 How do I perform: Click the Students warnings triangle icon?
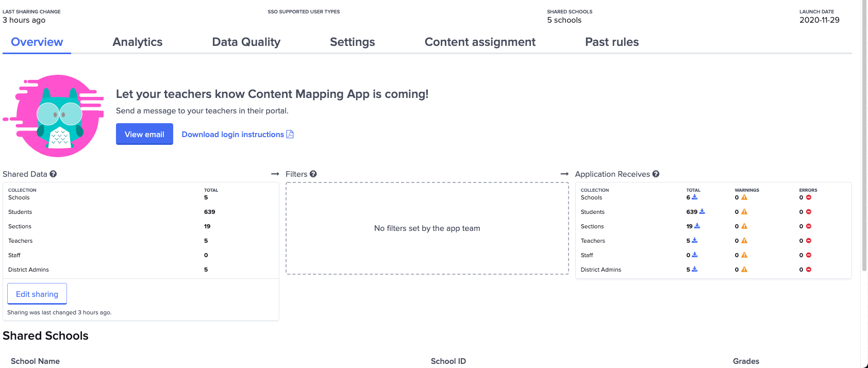click(744, 212)
